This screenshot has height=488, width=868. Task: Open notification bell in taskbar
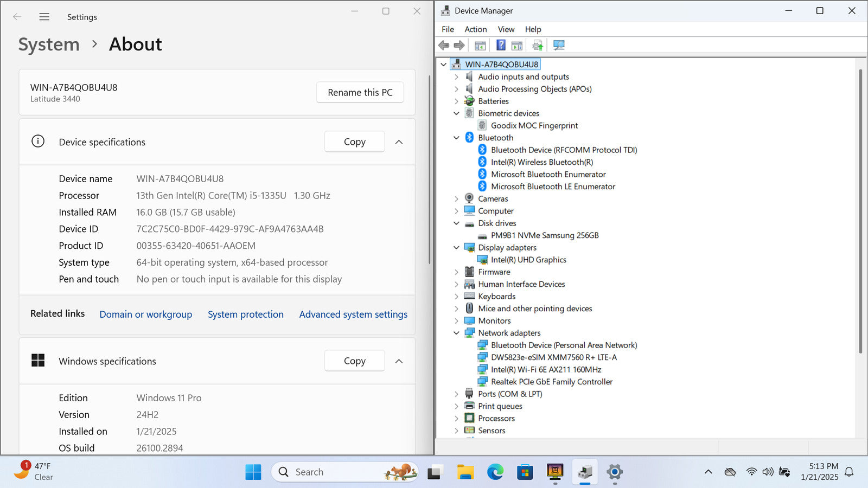[850, 472]
